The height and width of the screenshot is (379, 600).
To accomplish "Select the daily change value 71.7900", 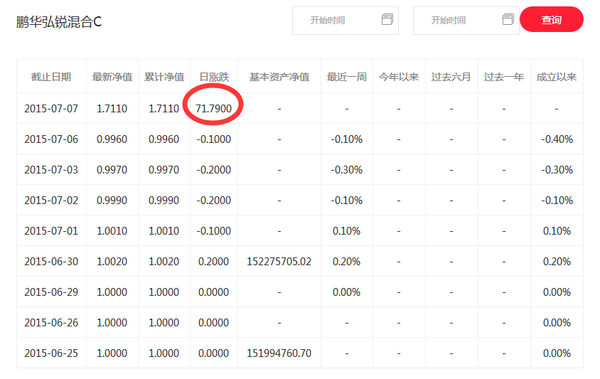I will (214, 109).
